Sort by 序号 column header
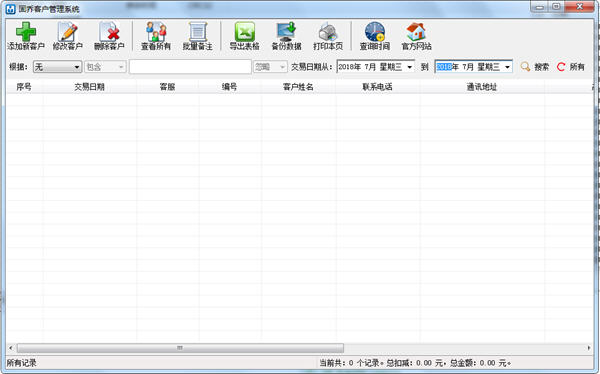 [x=24, y=87]
